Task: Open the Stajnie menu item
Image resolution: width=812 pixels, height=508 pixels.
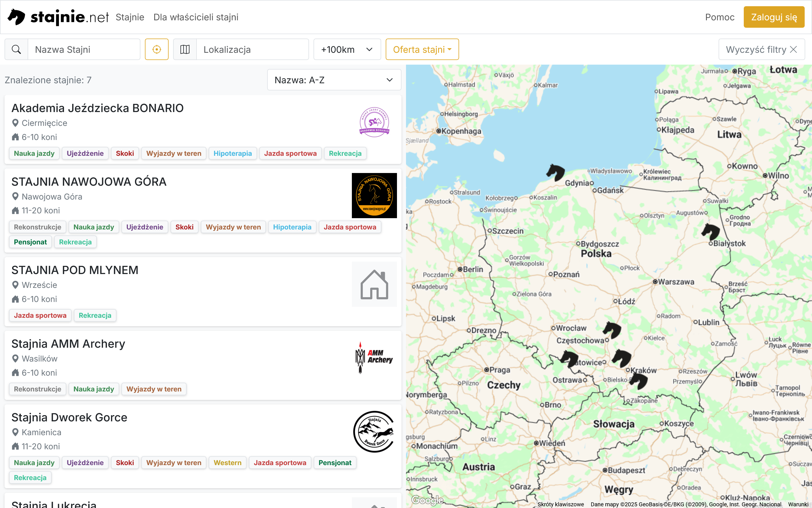Action: tap(130, 17)
